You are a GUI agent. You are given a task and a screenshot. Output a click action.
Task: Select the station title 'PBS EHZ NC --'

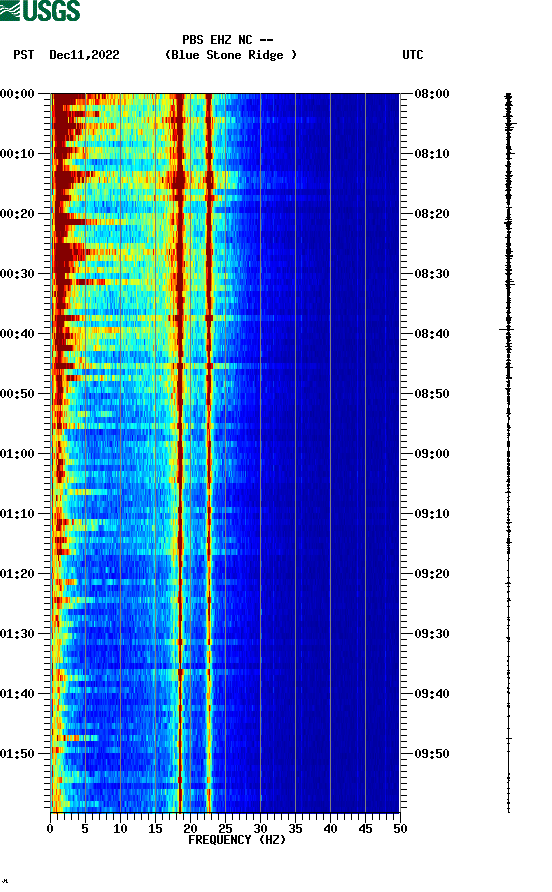228,40
